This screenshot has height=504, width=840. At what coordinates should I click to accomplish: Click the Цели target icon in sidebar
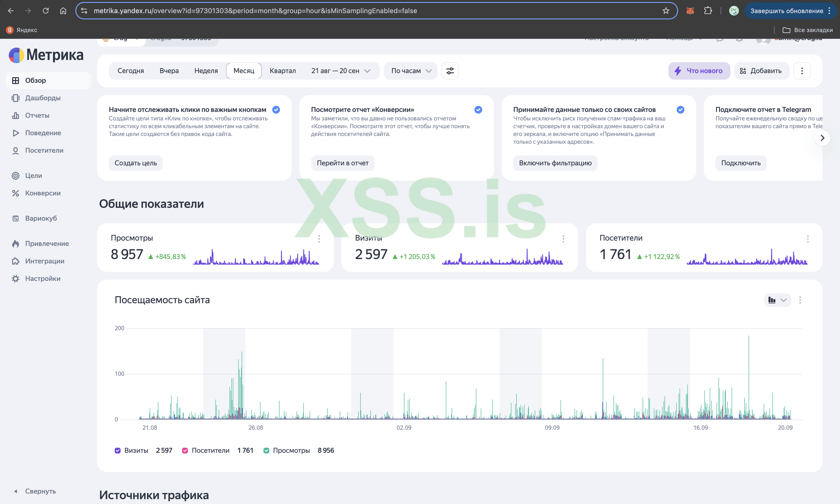click(x=15, y=176)
